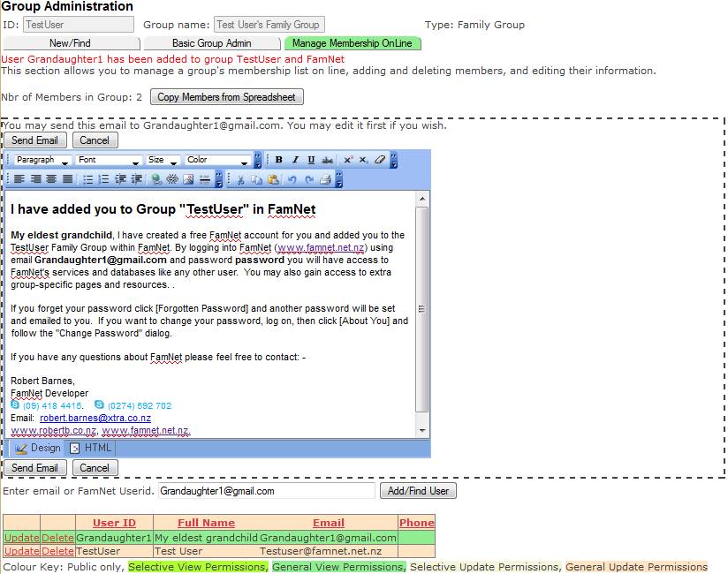Expand overflow options after the printer icon
The height and width of the screenshot is (574, 728).
click(x=339, y=179)
